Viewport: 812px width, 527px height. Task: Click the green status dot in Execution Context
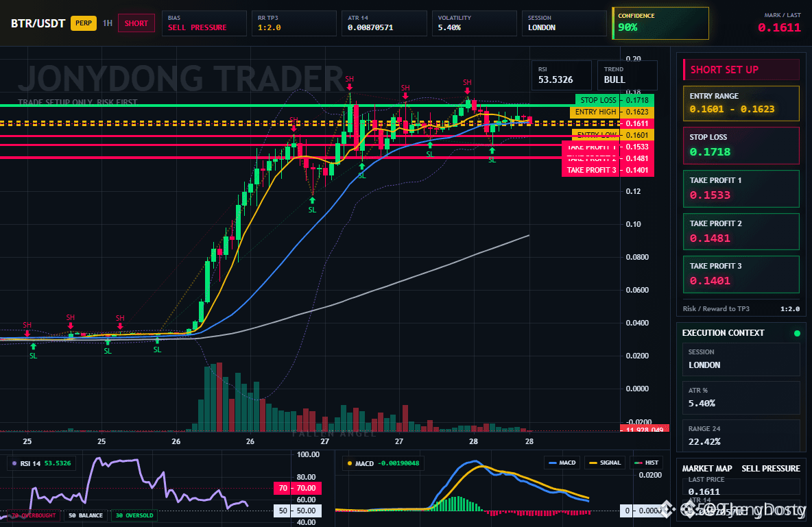click(797, 333)
